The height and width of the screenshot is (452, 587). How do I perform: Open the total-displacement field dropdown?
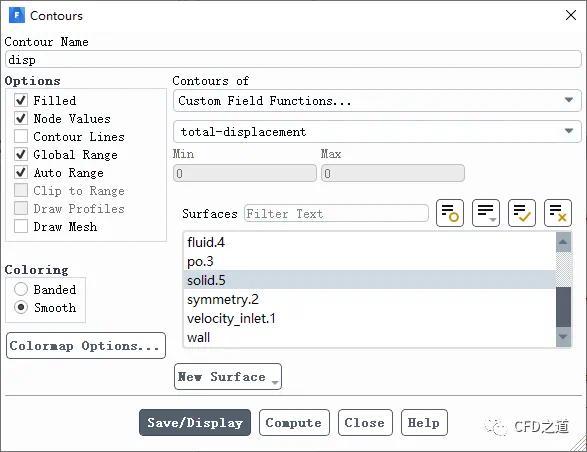(377, 131)
